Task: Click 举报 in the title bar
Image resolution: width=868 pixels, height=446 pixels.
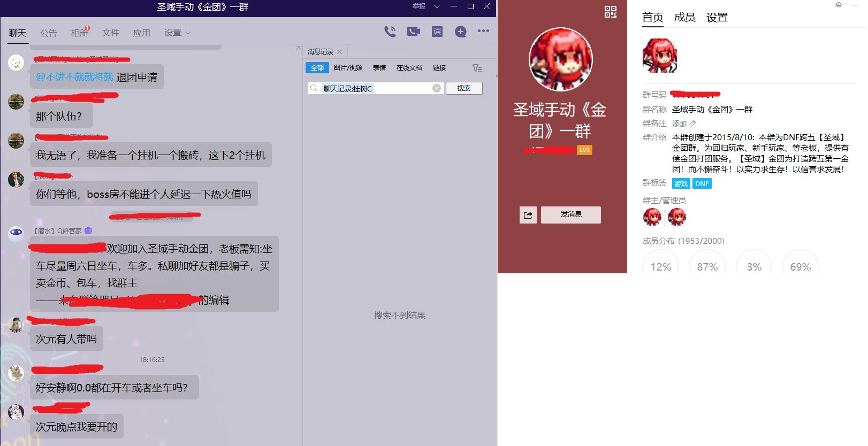Action: point(419,6)
